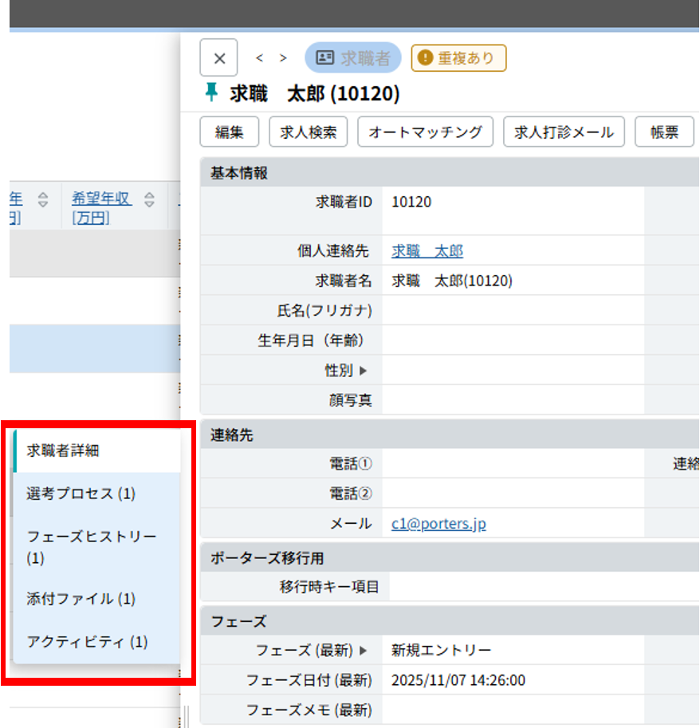Click the 求職者 badge icon

click(325, 58)
